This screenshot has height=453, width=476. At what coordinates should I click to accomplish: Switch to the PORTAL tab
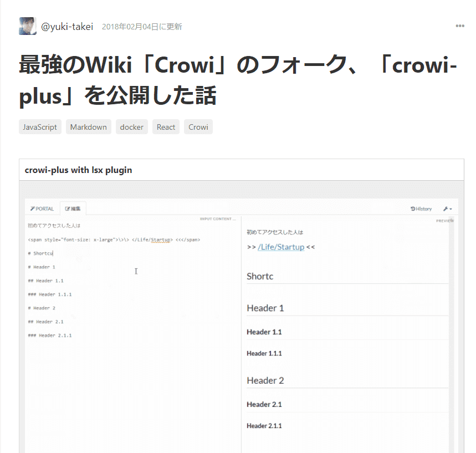pos(43,209)
